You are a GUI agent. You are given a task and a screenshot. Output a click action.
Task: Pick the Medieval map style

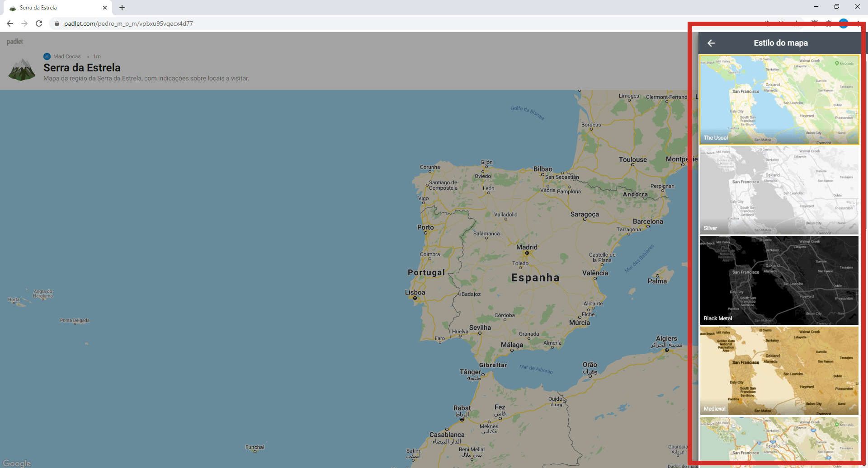[x=779, y=371]
